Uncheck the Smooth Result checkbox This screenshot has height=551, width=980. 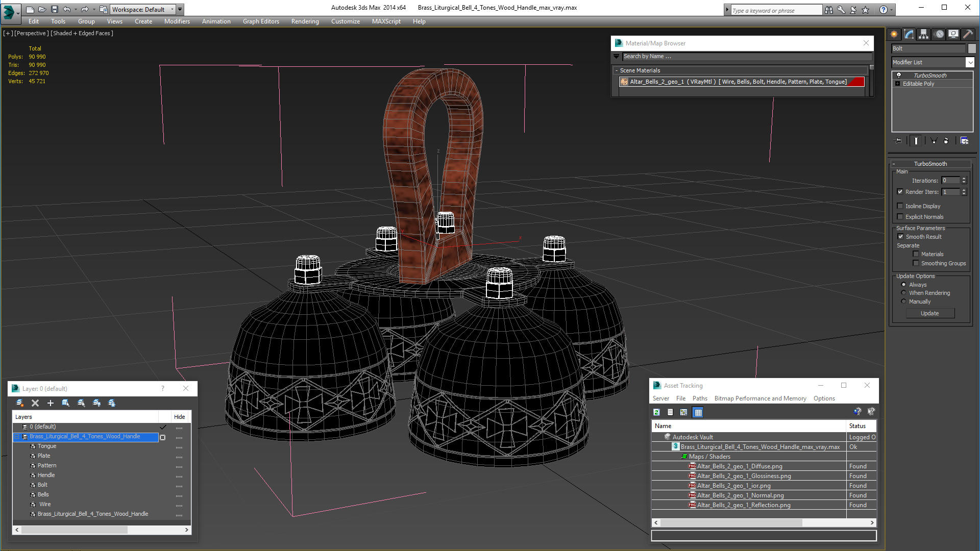tap(901, 237)
